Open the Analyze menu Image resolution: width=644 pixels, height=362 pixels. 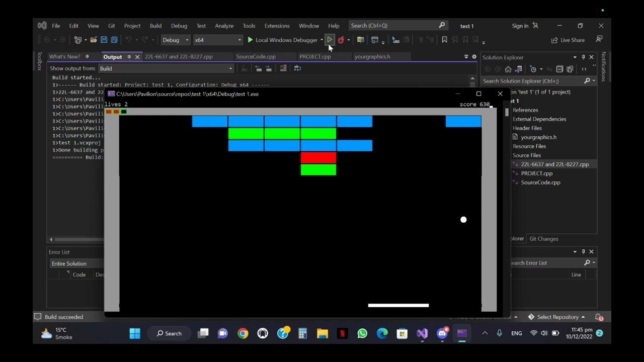(224, 26)
